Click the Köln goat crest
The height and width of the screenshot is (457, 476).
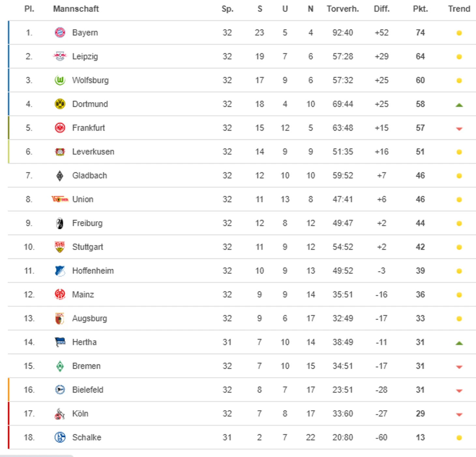coord(60,414)
